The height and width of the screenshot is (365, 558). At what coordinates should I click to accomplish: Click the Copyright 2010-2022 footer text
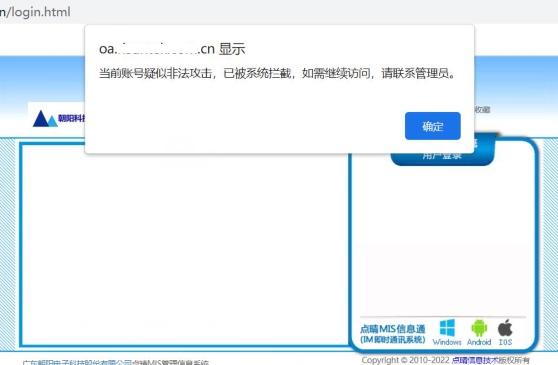coord(406,360)
